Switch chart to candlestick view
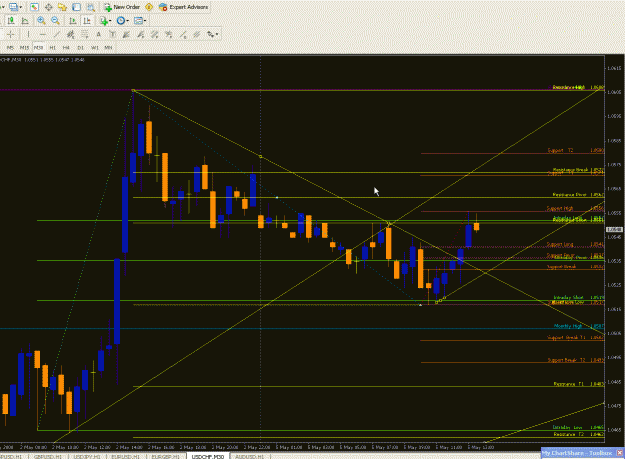 pyautogui.click(x=11, y=21)
